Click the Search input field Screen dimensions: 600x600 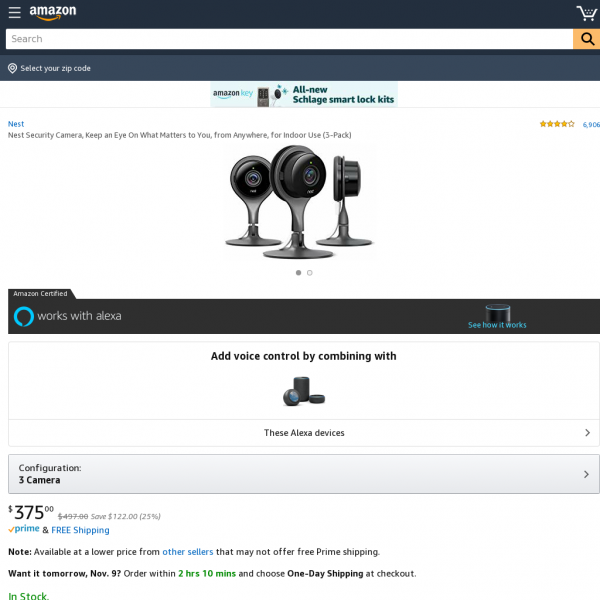(289, 39)
